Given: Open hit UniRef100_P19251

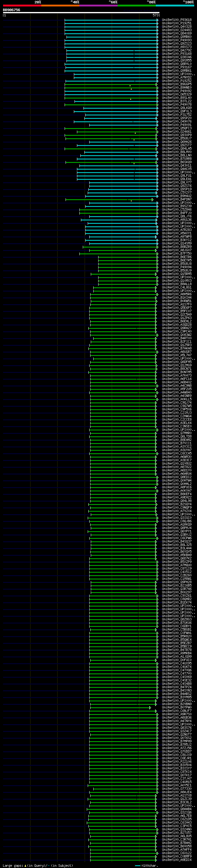Looking at the screenshot, I should (176, 23).
